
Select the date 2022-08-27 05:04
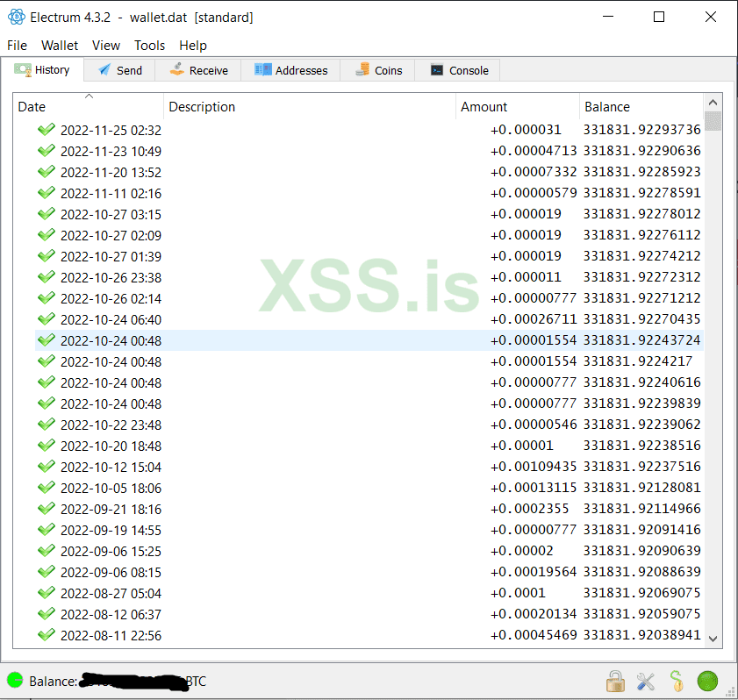111,594
